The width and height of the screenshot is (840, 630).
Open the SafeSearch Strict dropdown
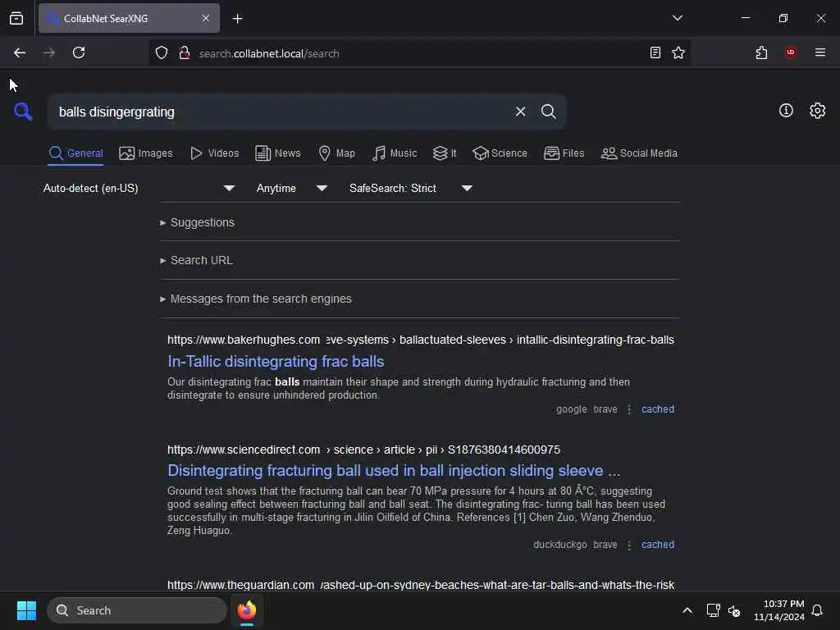[410, 188]
